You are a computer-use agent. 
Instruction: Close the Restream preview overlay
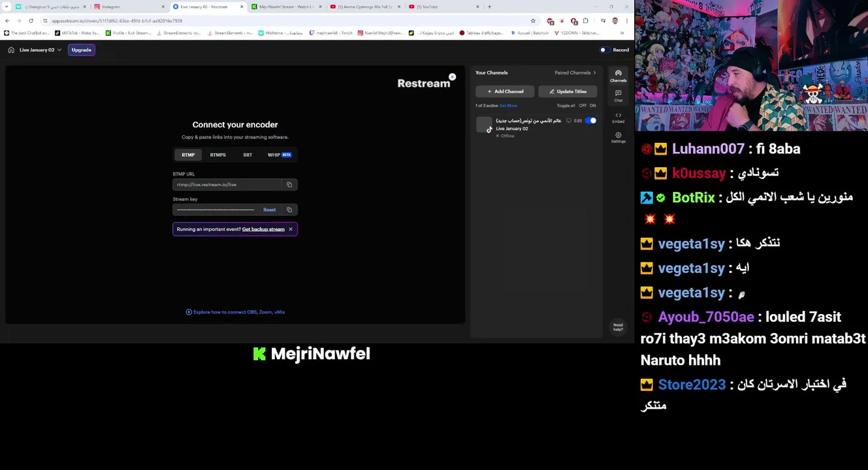pyautogui.click(x=452, y=77)
